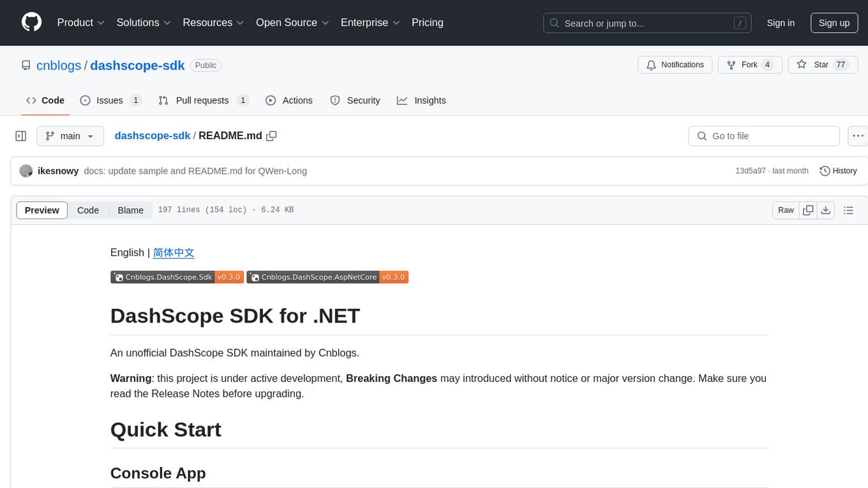Screen dimensions: 868x488
Task: Focus the Search or jump to field
Action: [647, 23]
